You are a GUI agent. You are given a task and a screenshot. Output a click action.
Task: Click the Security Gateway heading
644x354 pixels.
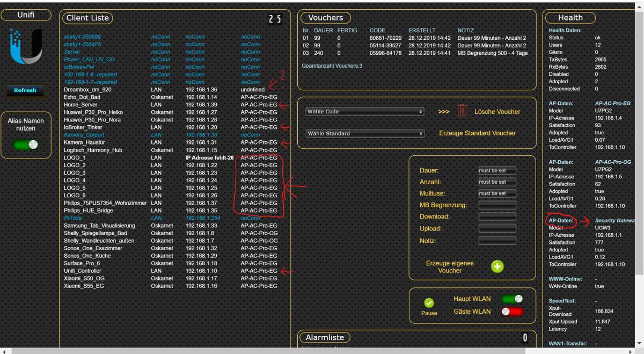tap(615, 221)
